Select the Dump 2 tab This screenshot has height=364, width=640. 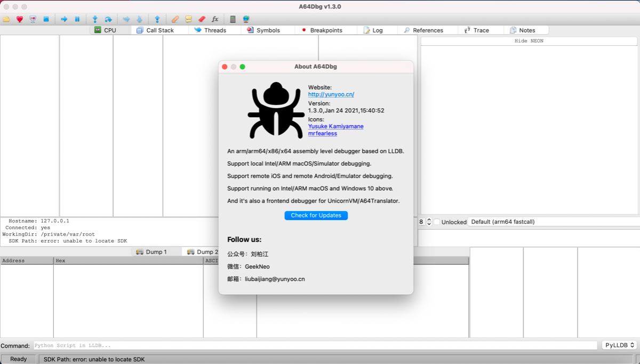coord(202,252)
